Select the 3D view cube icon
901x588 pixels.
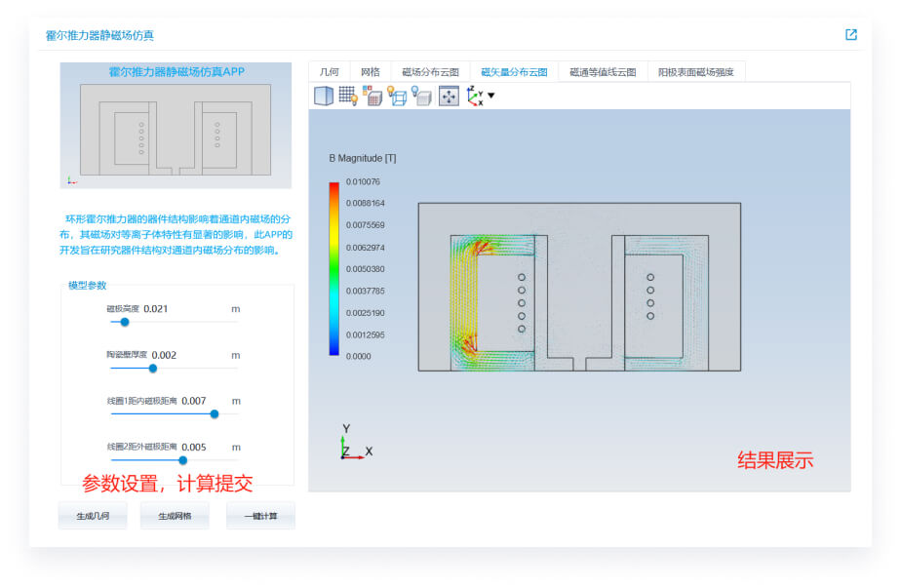(x=324, y=95)
